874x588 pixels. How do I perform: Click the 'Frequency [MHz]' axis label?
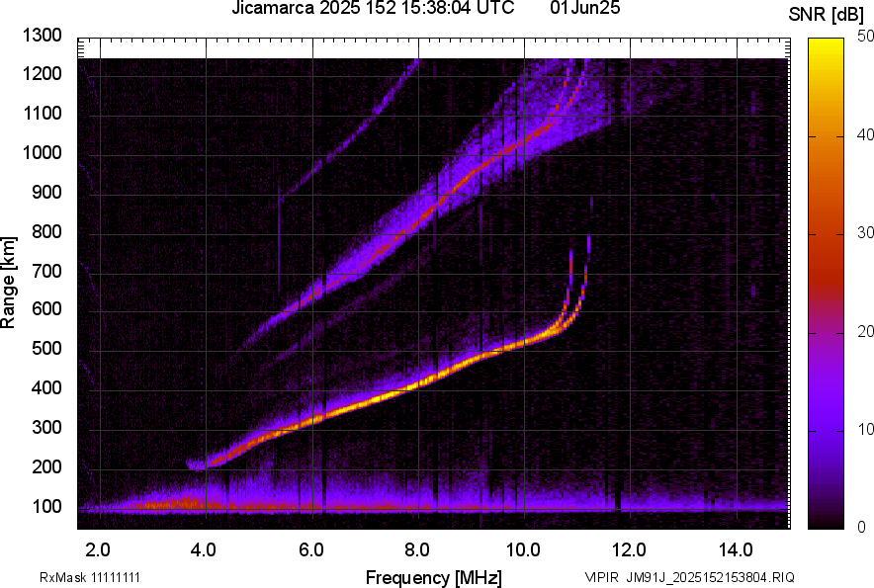click(434, 577)
